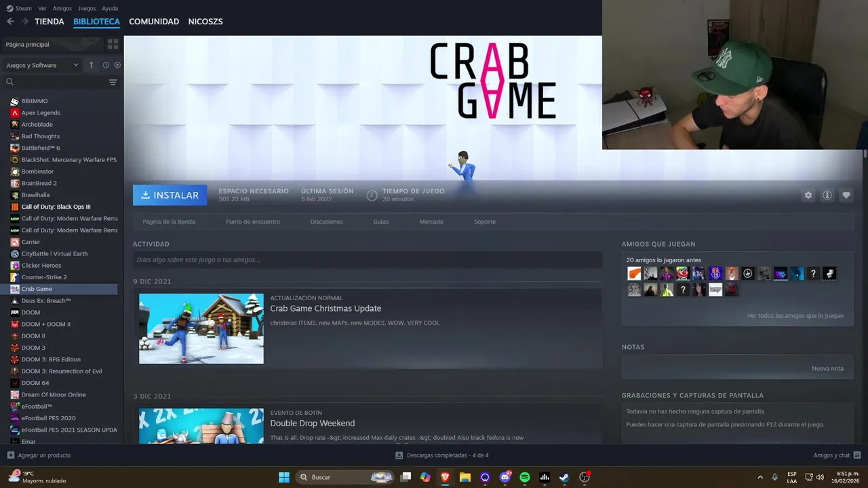Viewport: 868px width, 488px height.
Task: Open Discusiones link
Action: (x=327, y=222)
